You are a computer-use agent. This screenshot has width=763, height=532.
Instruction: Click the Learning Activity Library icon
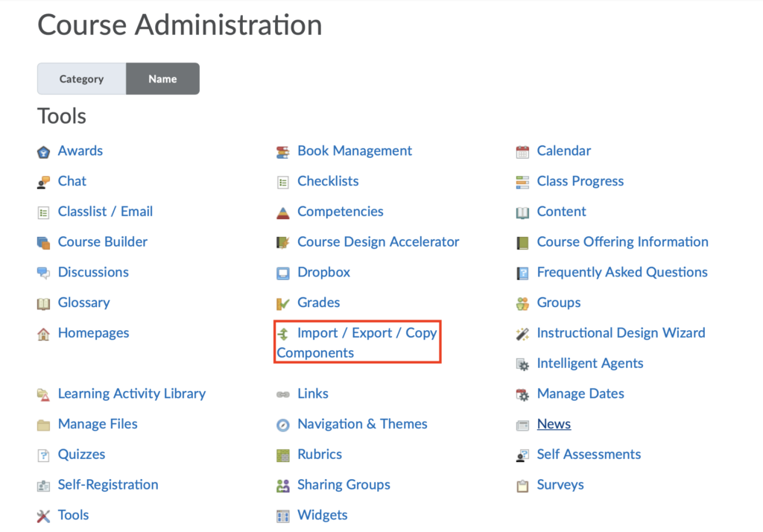[x=43, y=395]
